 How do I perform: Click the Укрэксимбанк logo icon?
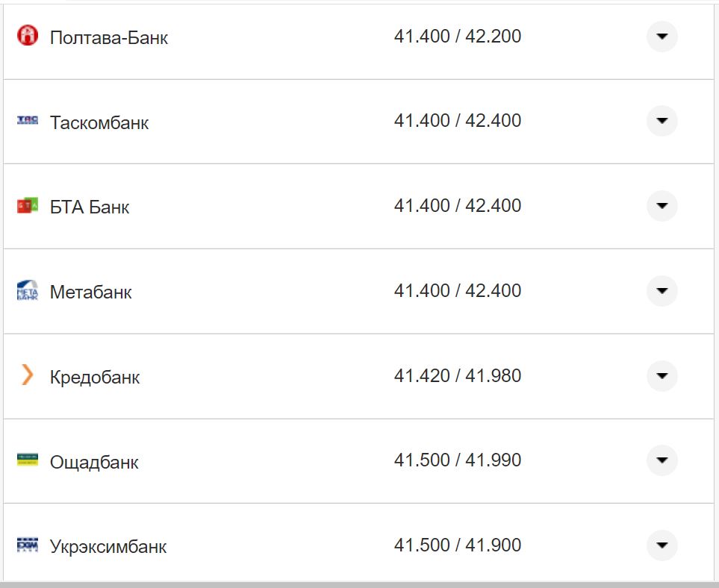coord(28,545)
